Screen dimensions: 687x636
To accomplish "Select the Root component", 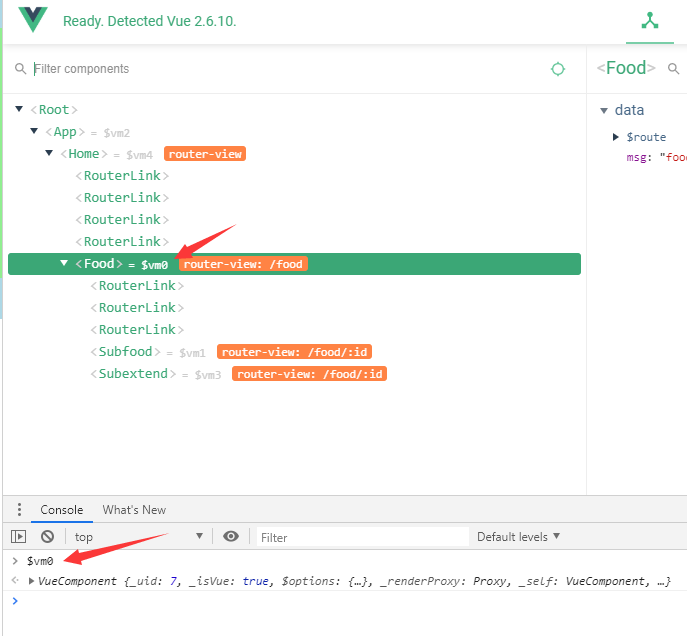I will [x=54, y=110].
